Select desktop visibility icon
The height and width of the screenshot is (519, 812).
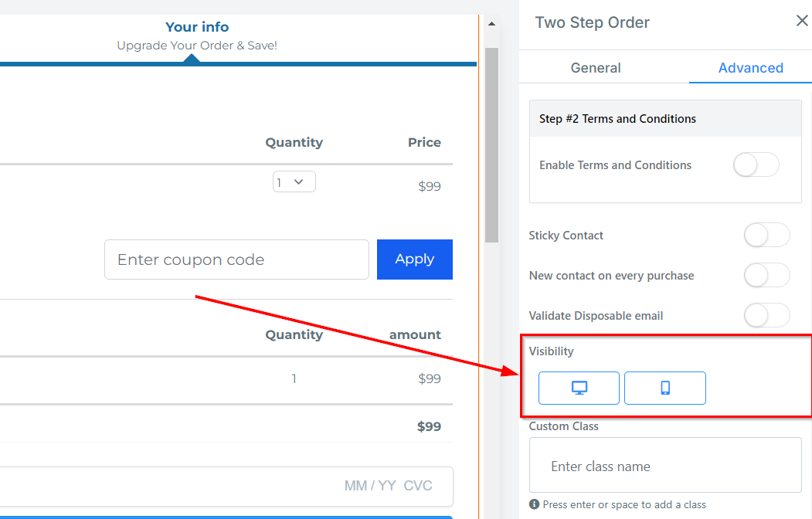tap(579, 388)
